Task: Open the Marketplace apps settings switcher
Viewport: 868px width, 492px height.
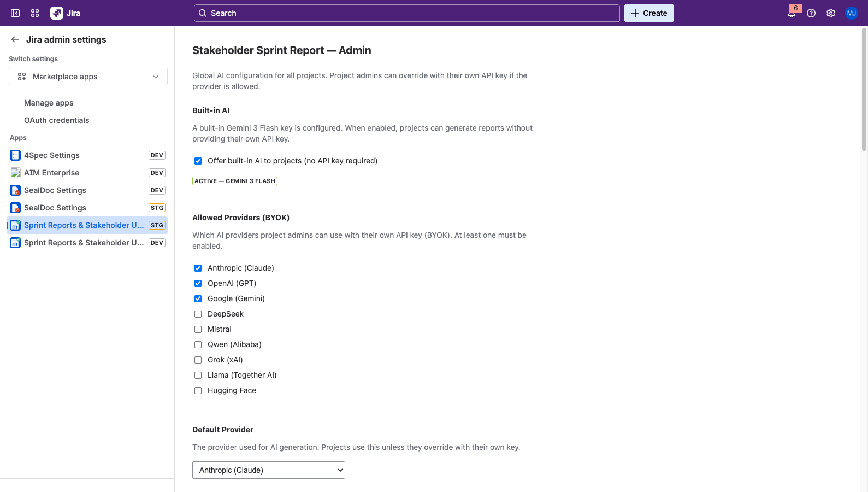Action: point(88,77)
